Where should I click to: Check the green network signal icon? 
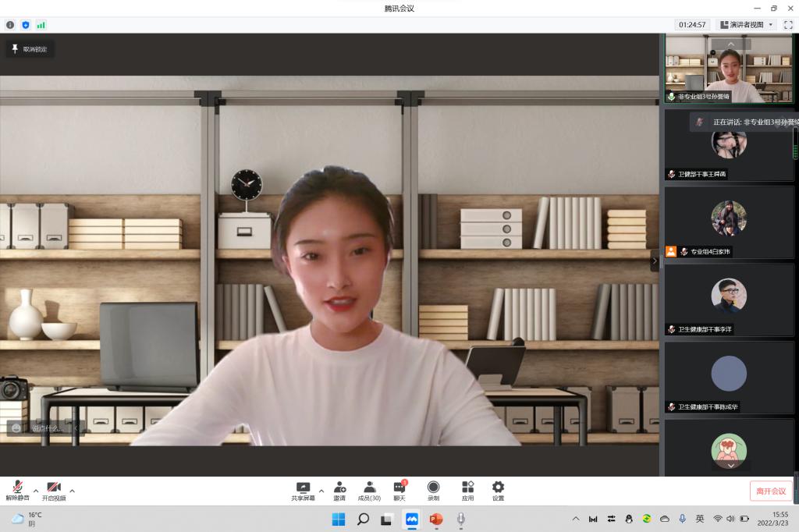pos(41,25)
